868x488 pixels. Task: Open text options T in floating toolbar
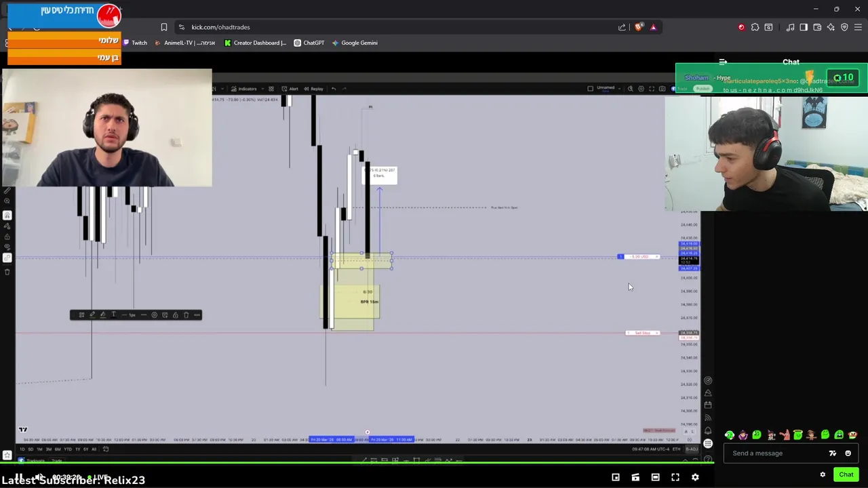pyautogui.click(x=113, y=315)
